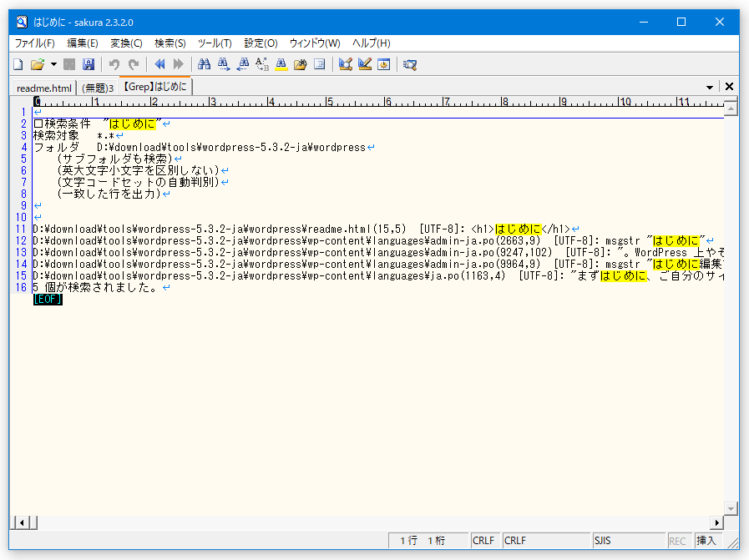Toggle search highlight marker icon
749x560 pixels.
point(281,64)
